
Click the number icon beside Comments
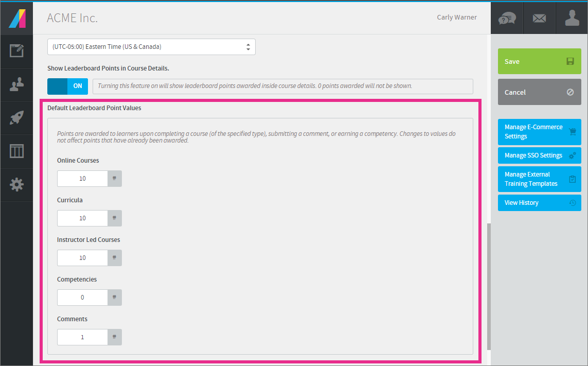[x=114, y=337]
